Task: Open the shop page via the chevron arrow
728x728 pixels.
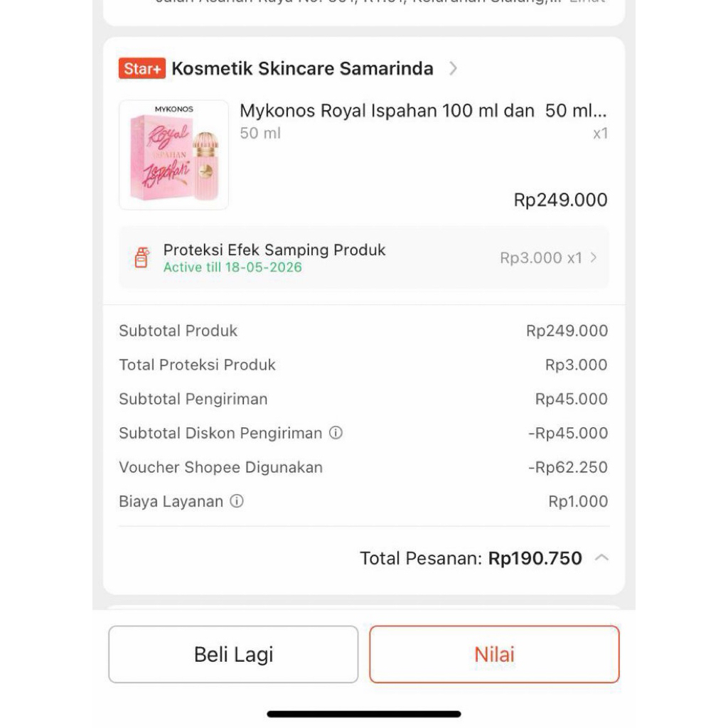Action: [x=454, y=68]
